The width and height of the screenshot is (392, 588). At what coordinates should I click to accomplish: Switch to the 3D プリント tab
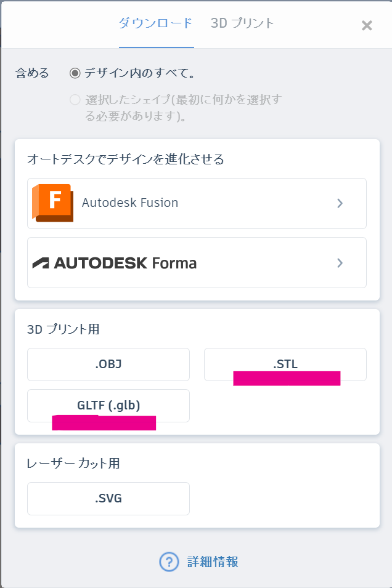[242, 23]
